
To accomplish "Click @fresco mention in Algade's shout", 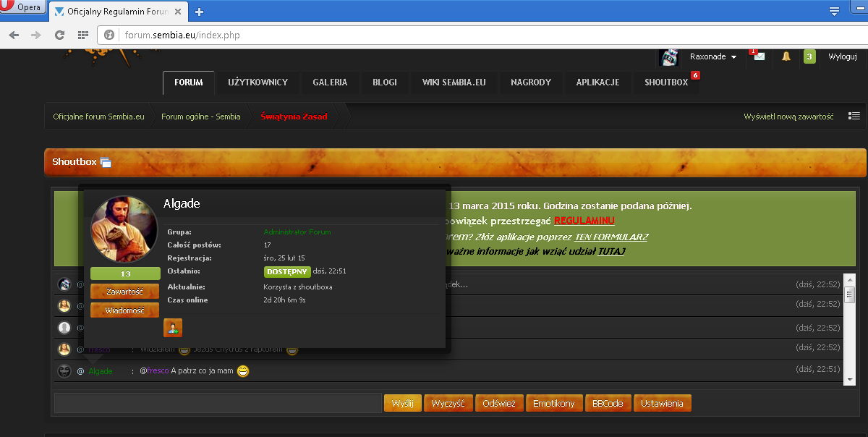I will point(154,371).
